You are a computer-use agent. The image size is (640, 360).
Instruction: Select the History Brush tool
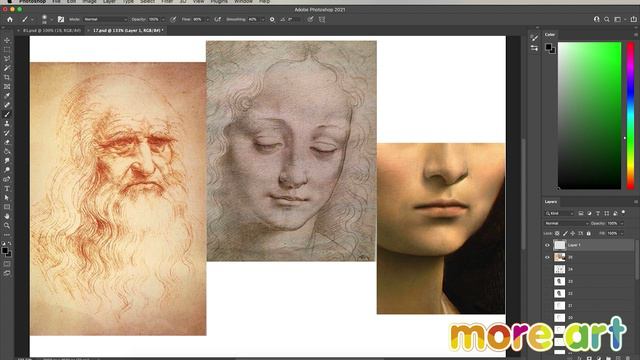tap(7, 133)
